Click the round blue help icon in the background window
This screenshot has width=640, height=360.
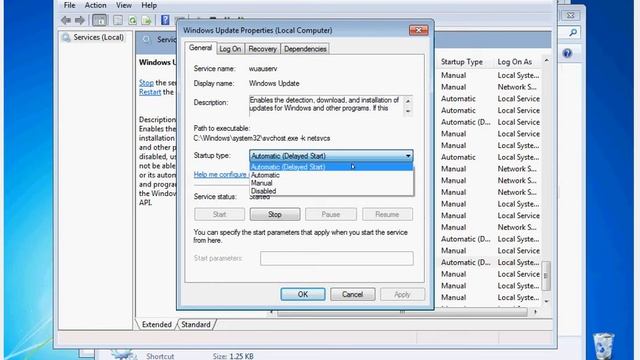tap(567, 53)
